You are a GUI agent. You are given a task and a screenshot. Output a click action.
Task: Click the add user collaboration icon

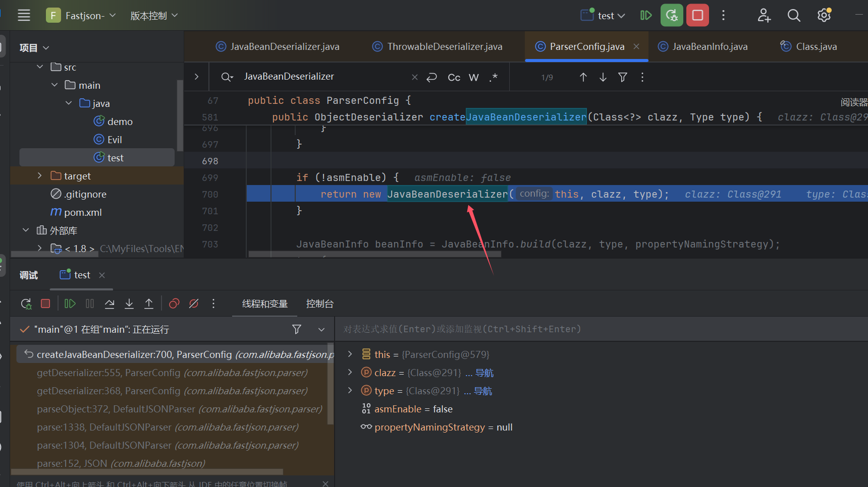pyautogui.click(x=764, y=16)
